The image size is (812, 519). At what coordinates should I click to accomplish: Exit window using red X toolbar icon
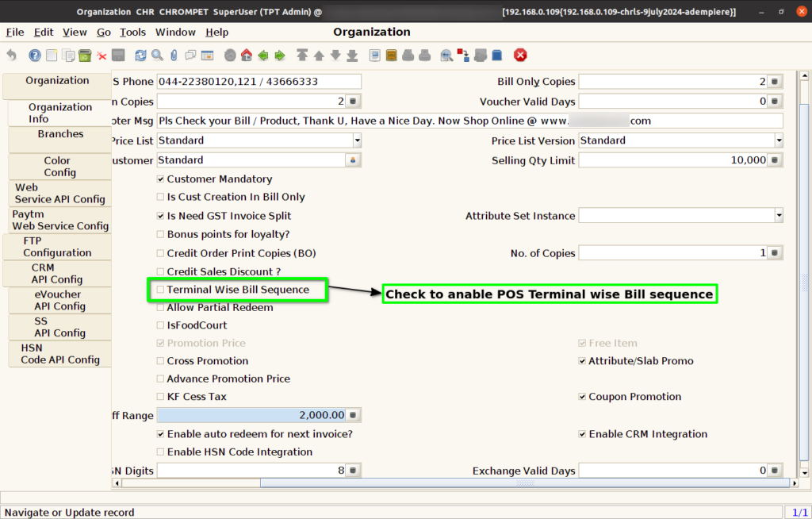point(520,55)
